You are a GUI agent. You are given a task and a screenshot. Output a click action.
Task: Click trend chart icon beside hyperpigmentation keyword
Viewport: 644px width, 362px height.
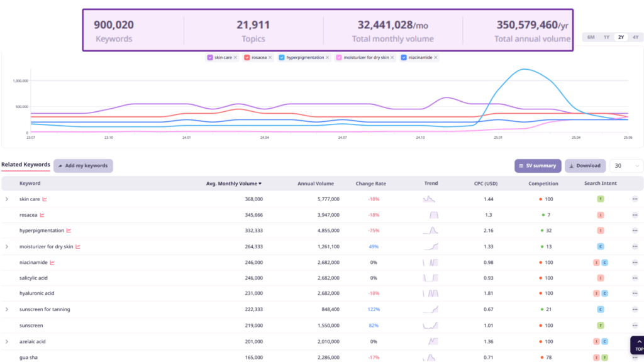(69, 231)
